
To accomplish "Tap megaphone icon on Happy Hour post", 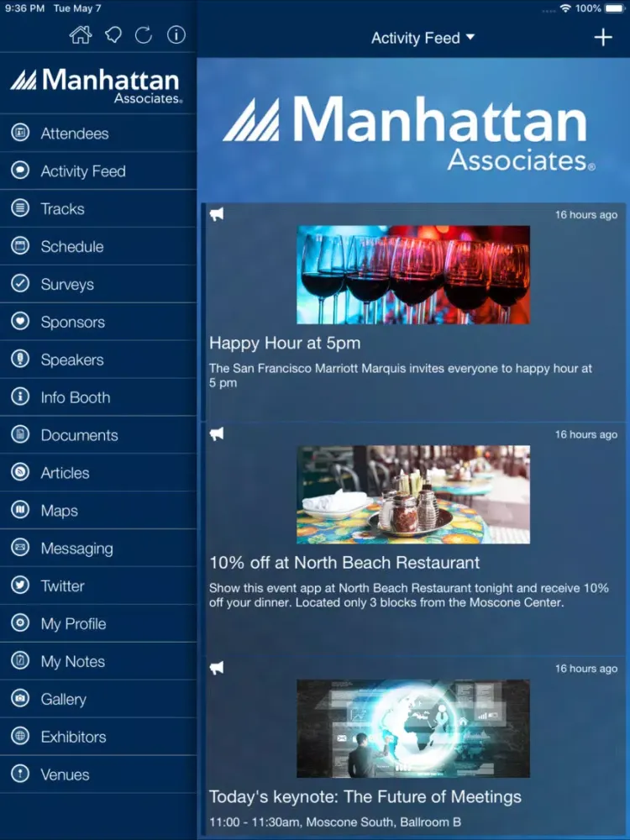I will (217, 214).
